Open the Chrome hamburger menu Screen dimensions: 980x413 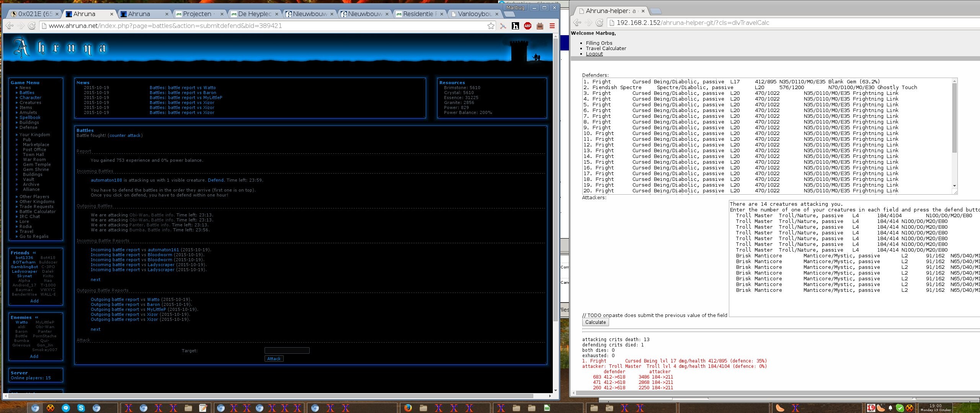[552, 26]
